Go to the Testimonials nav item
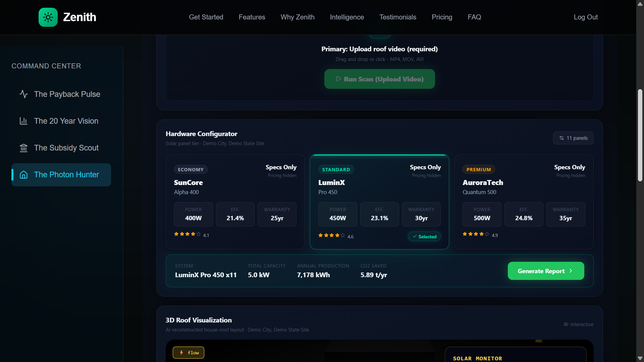This screenshot has width=644, height=362. [397, 17]
